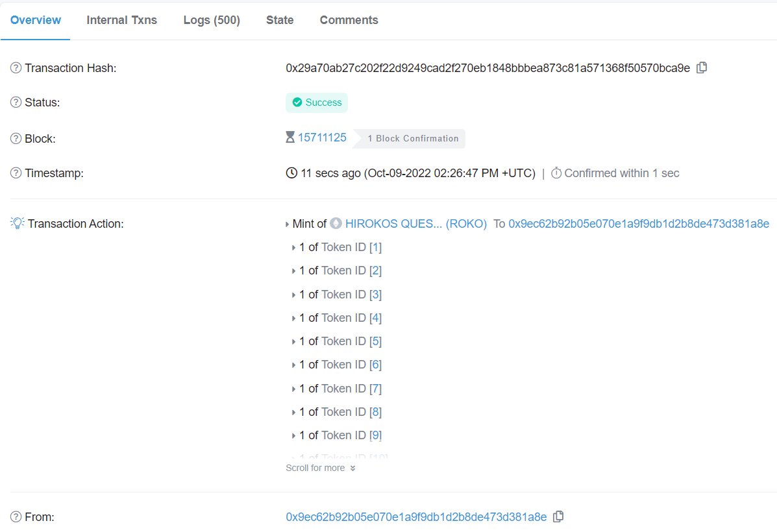Click the hourglass icon beside block number
This screenshot has height=532, width=777.
pyautogui.click(x=290, y=137)
